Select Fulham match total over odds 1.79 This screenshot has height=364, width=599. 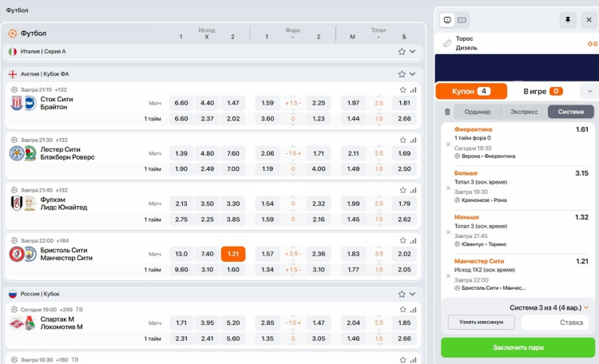[x=404, y=204]
